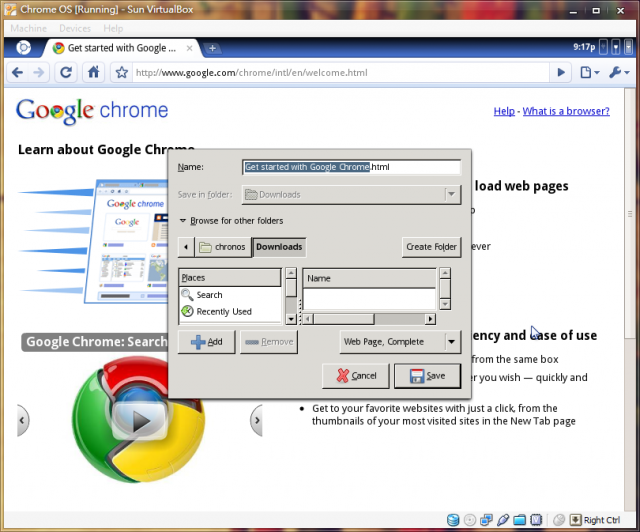Open the VirtualBox Devices menu

point(75,28)
